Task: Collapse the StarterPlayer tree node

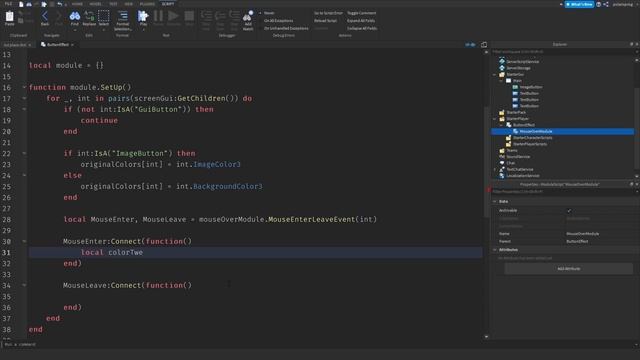Action: pos(495,119)
